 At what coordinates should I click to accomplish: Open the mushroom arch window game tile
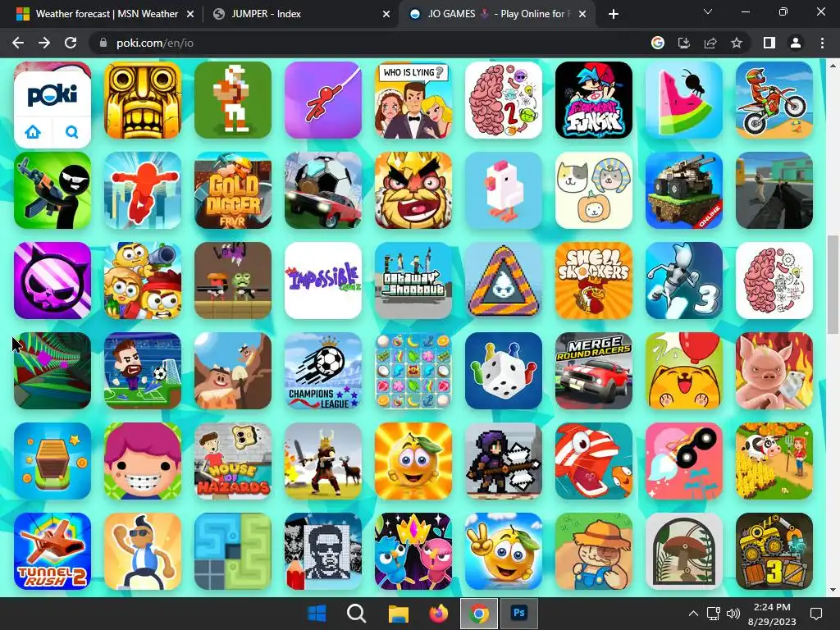pyautogui.click(x=683, y=551)
